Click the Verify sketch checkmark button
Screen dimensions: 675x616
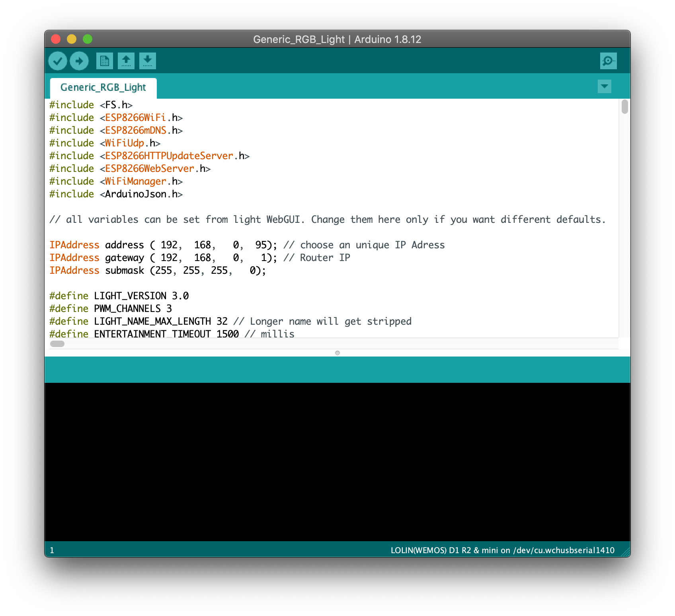(58, 61)
